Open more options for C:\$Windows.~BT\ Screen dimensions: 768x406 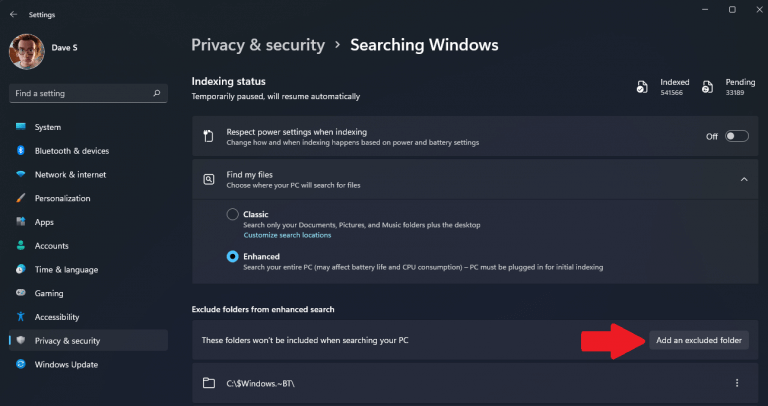point(737,383)
